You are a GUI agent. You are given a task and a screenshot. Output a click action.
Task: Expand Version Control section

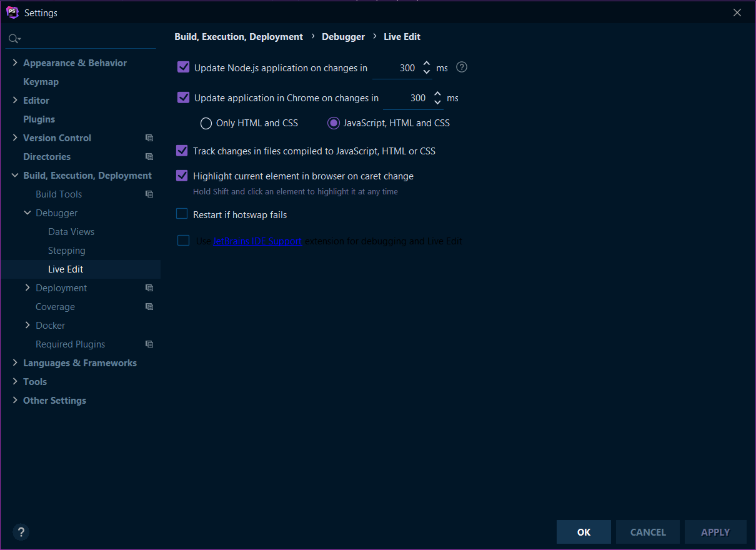(15, 137)
